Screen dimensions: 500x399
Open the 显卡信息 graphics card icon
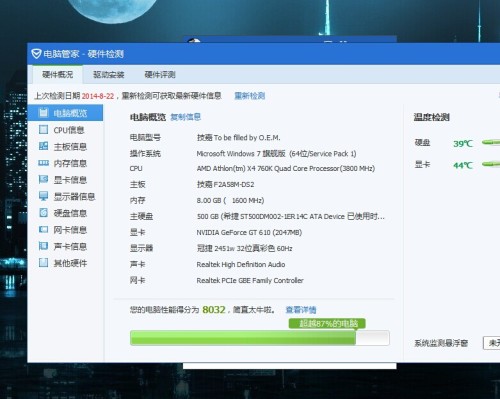coord(43,179)
